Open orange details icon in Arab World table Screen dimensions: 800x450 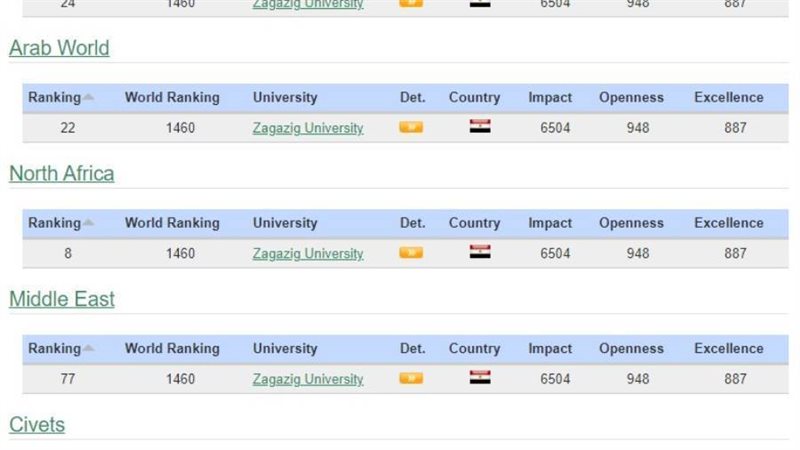coord(411,128)
